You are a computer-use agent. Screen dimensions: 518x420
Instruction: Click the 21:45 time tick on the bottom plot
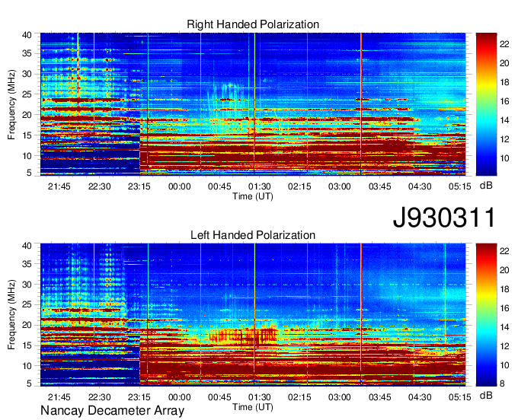59,397
